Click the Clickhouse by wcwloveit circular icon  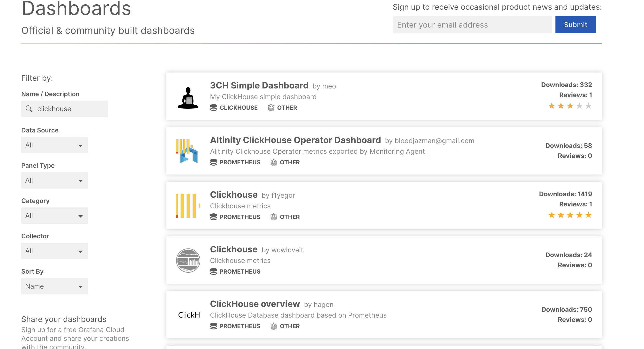pyautogui.click(x=188, y=260)
